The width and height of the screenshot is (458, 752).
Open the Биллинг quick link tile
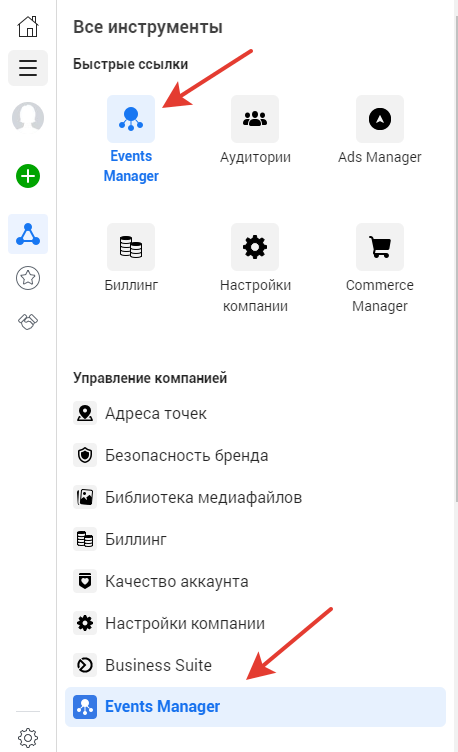point(131,258)
